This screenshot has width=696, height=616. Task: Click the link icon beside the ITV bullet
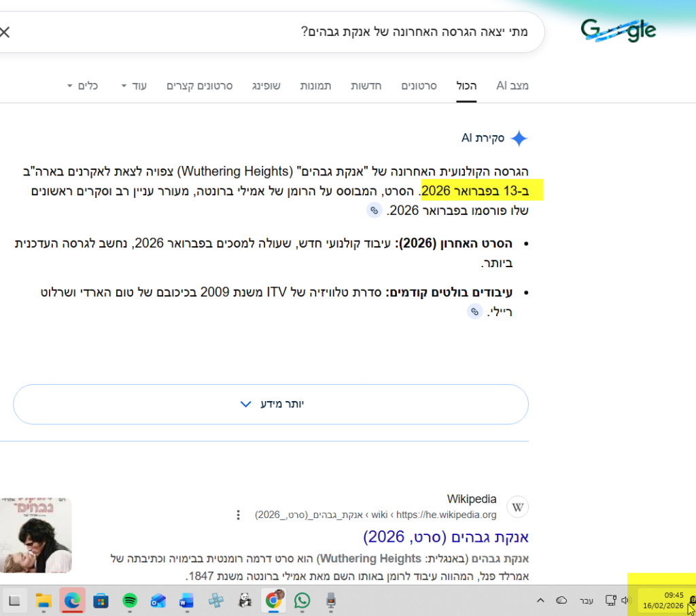[474, 311]
